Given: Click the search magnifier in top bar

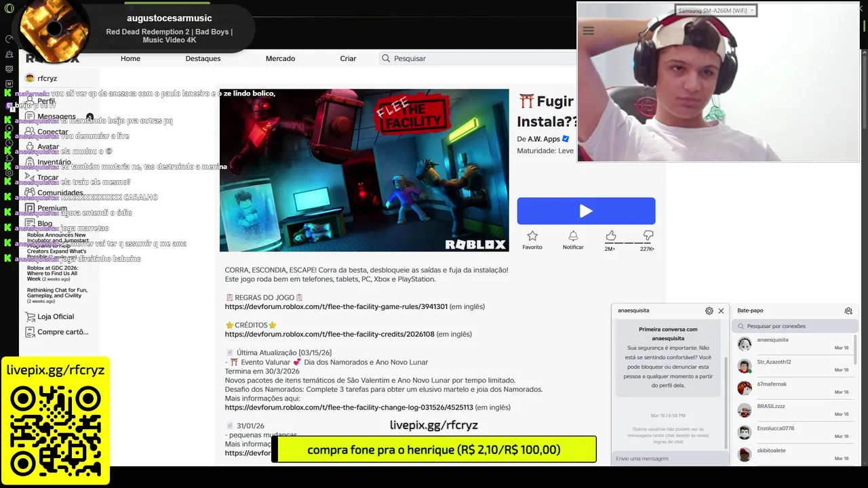Looking at the screenshot, I should pyautogui.click(x=386, y=58).
